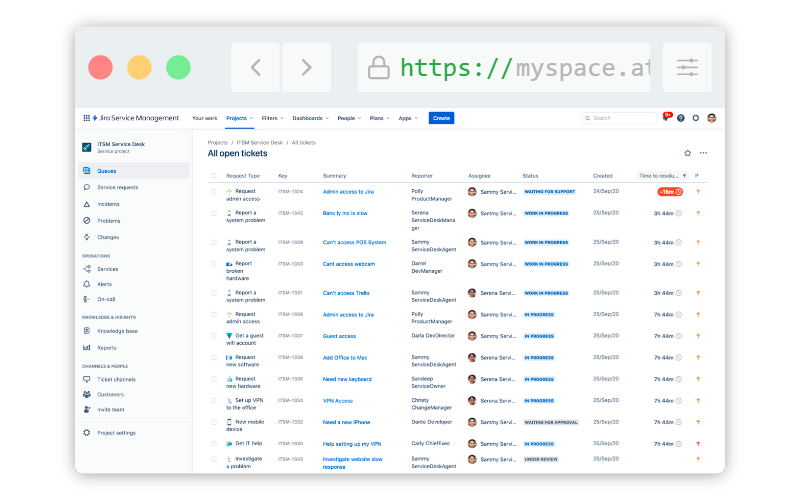Click the Invite team icon
The height and width of the screenshot is (500, 800).
tap(87, 410)
